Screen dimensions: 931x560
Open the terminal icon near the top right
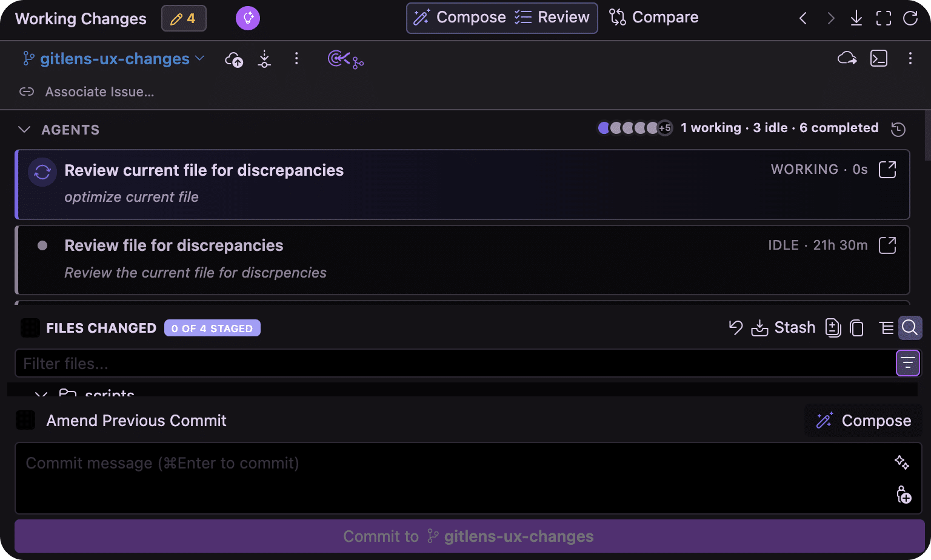(879, 58)
